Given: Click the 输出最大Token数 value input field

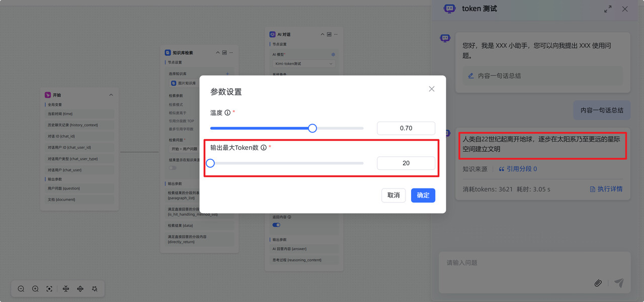Looking at the screenshot, I should (x=406, y=163).
